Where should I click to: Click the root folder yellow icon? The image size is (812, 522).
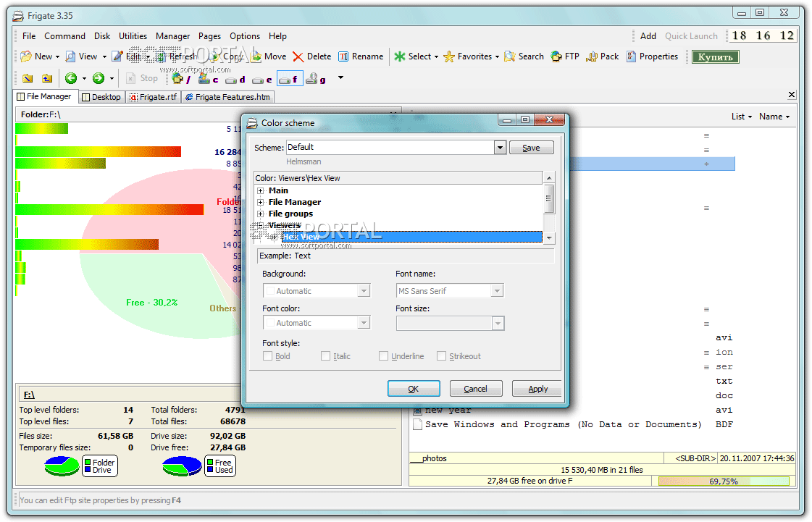click(x=28, y=78)
